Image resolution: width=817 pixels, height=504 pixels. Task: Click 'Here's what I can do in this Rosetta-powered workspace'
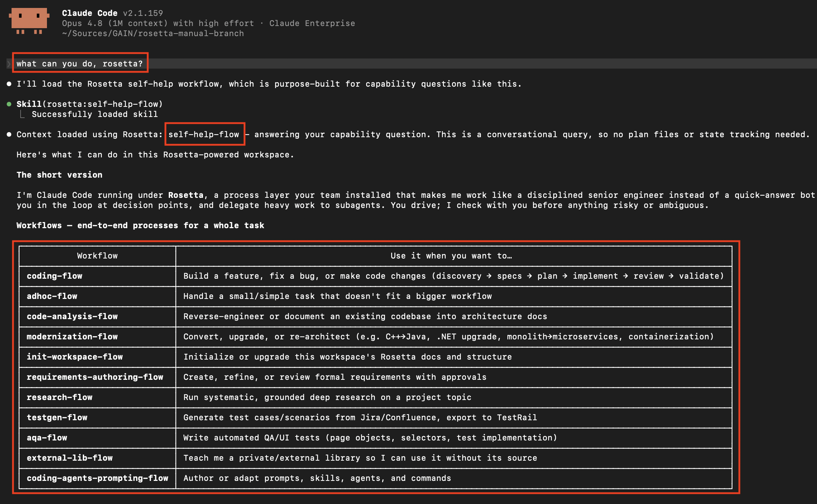155,155
